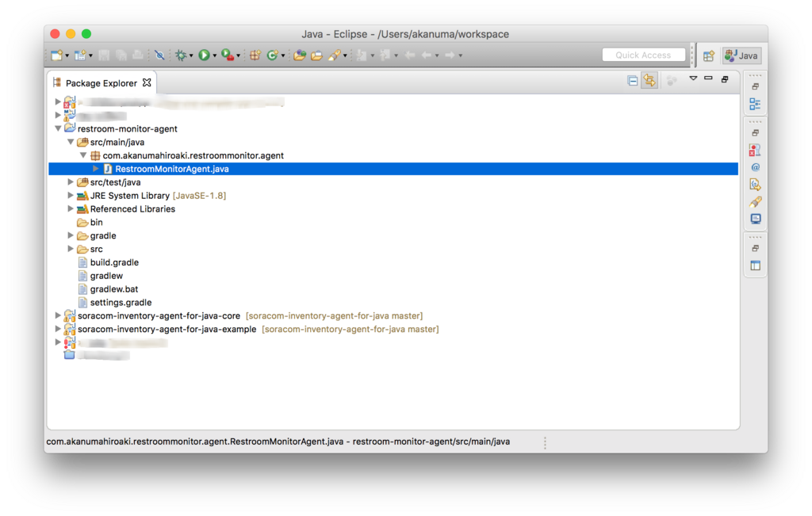Click the Save All toolbar icon
This screenshot has width=812, height=516.
click(121, 55)
